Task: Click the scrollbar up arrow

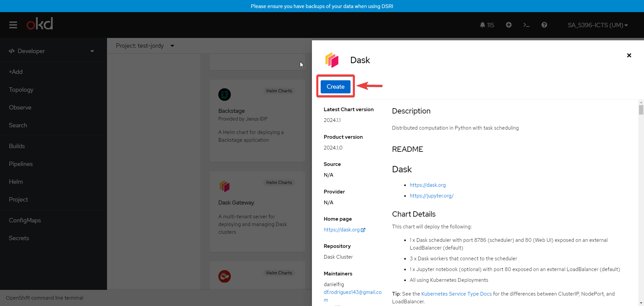Action: click(x=641, y=102)
